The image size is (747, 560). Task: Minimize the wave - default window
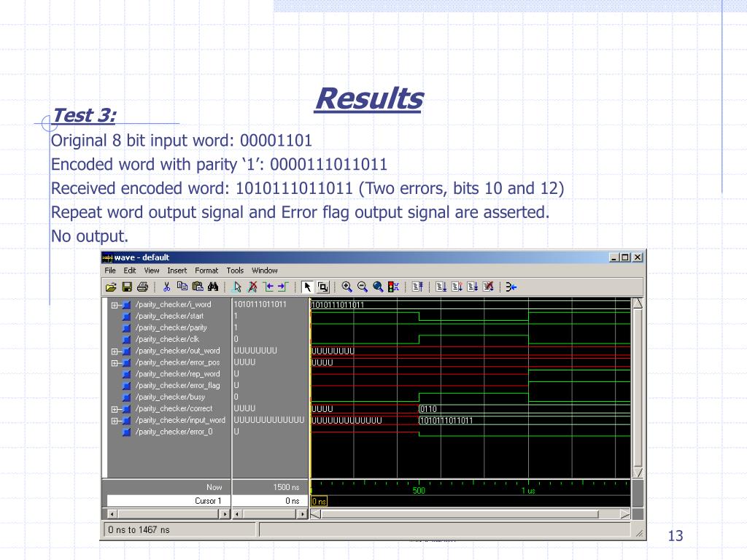tap(614, 257)
